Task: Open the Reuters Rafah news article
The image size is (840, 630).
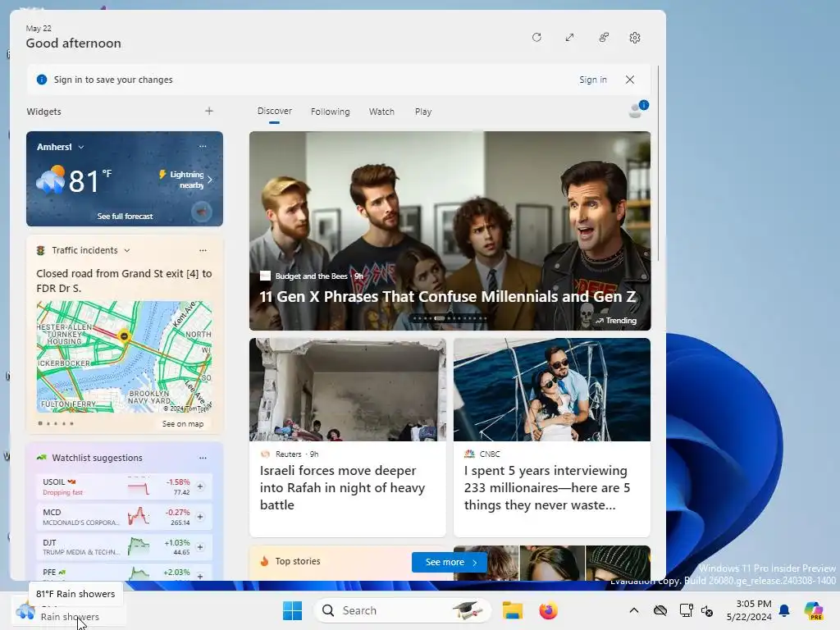Action: (342, 487)
